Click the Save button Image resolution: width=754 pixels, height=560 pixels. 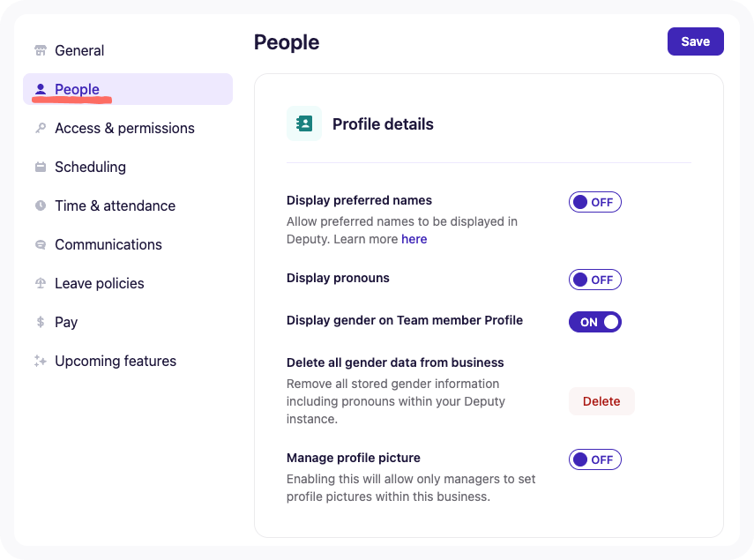(695, 41)
